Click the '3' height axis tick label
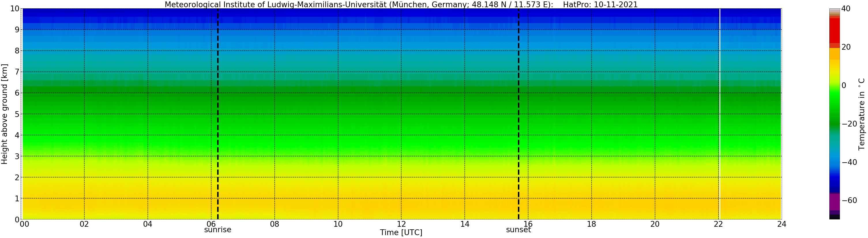Image resolution: width=868 pixels, height=238 pixels. (x=17, y=156)
